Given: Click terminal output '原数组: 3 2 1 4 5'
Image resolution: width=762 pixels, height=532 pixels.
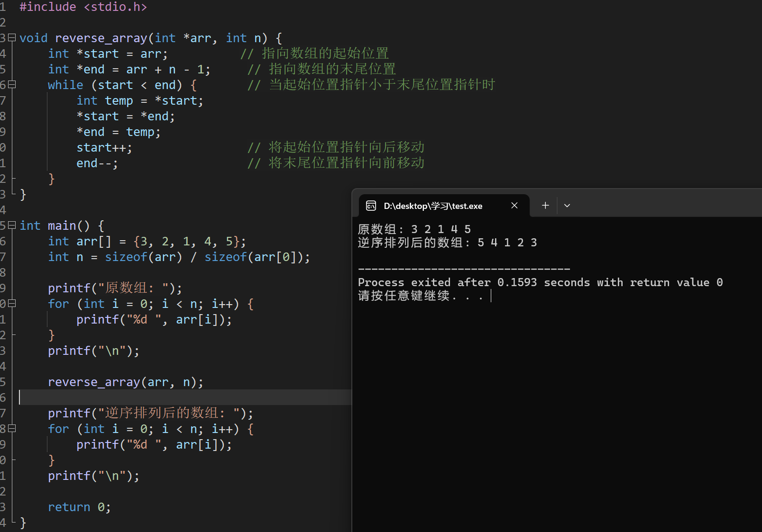Looking at the screenshot, I should click(x=414, y=229).
